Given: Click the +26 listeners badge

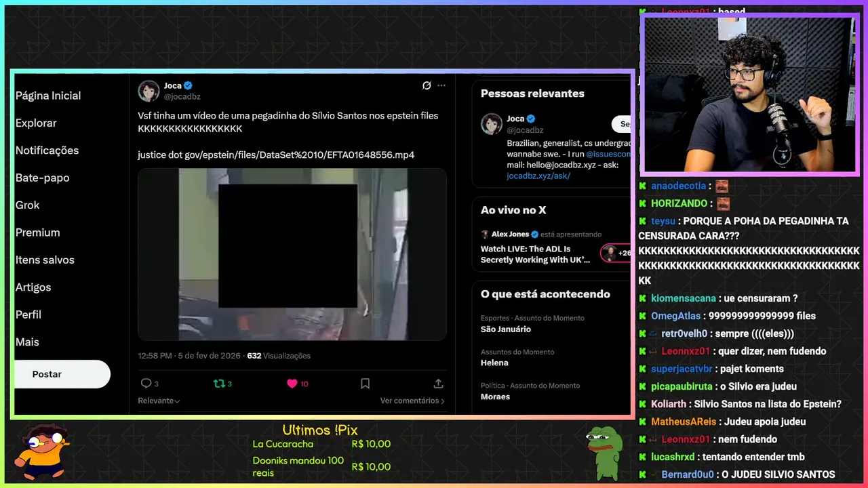Looking at the screenshot, I should point(616,253).
